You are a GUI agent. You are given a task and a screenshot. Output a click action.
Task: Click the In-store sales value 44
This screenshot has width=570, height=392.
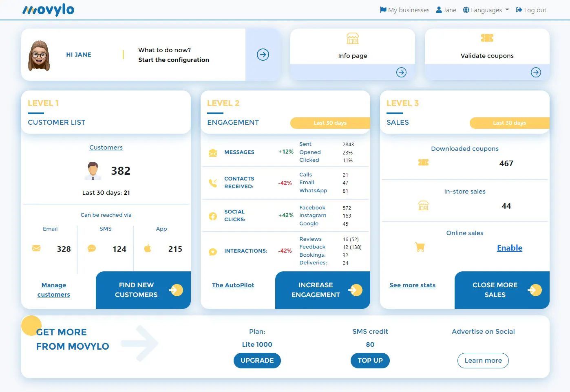pos(506,206)
